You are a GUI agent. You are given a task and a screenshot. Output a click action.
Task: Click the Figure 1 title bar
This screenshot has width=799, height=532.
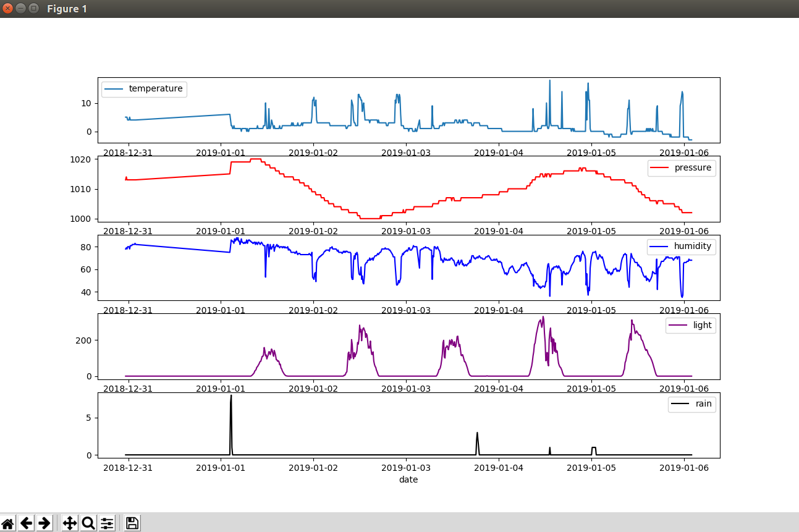coord(67,9)
